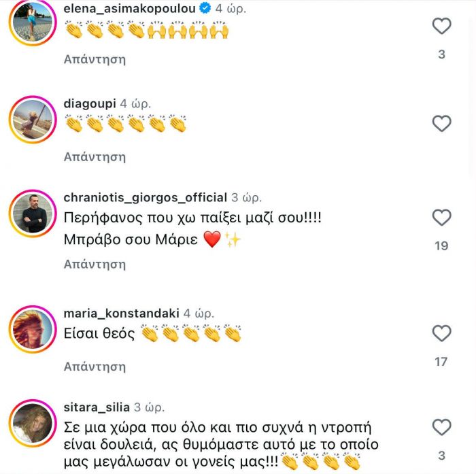
Task: Open chraniotis_giorgos_official's avatar
Action: 32,214
